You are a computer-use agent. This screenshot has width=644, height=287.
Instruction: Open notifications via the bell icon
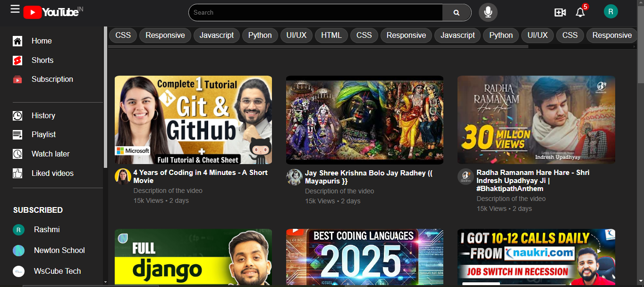coord(580,13)
